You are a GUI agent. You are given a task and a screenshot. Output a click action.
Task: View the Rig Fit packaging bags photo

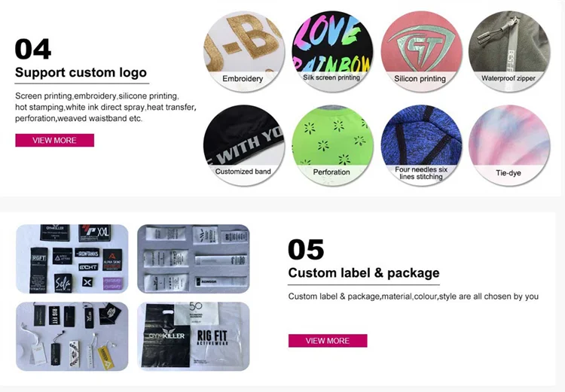pos(194,336)
